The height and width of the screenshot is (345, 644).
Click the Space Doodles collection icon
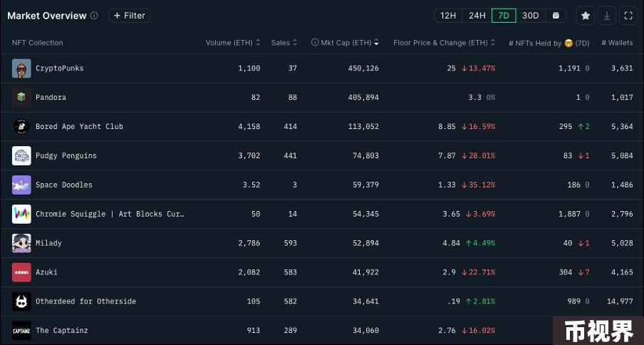(21, 185)
